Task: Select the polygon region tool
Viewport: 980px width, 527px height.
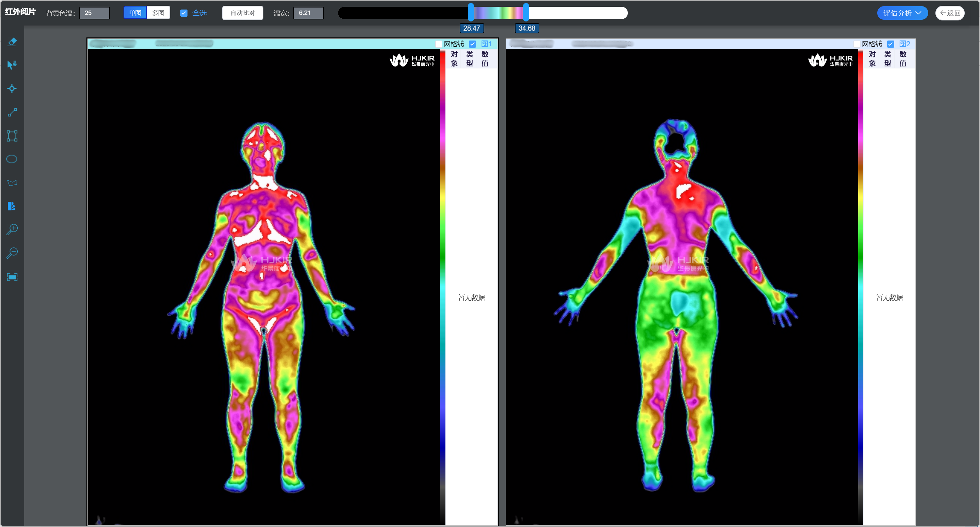Action: pyautogui.click(x=12, y=182)
